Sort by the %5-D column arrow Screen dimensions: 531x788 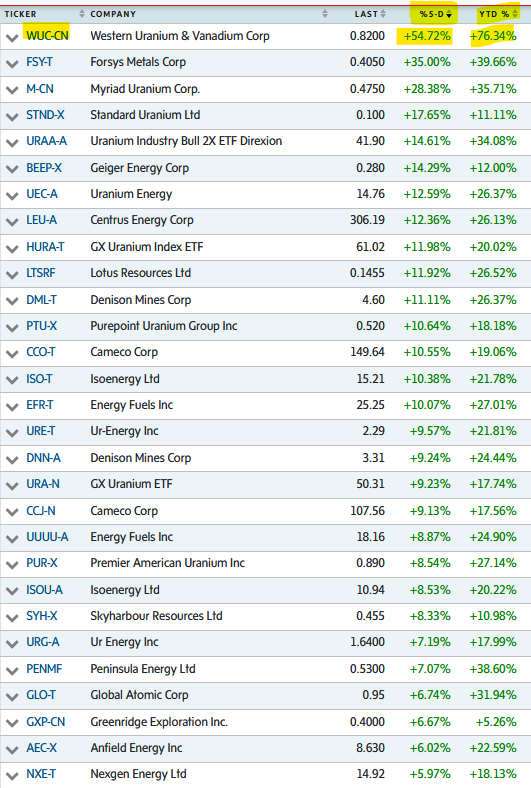[x=449, y=15]
